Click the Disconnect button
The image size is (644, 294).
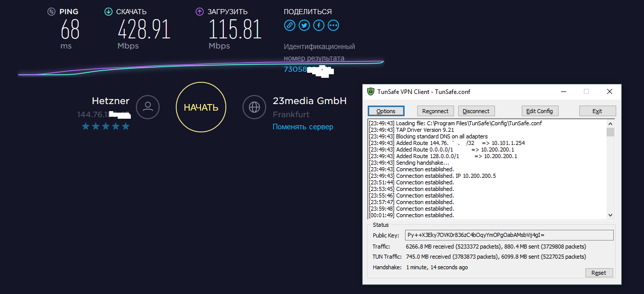pos(476,111)
